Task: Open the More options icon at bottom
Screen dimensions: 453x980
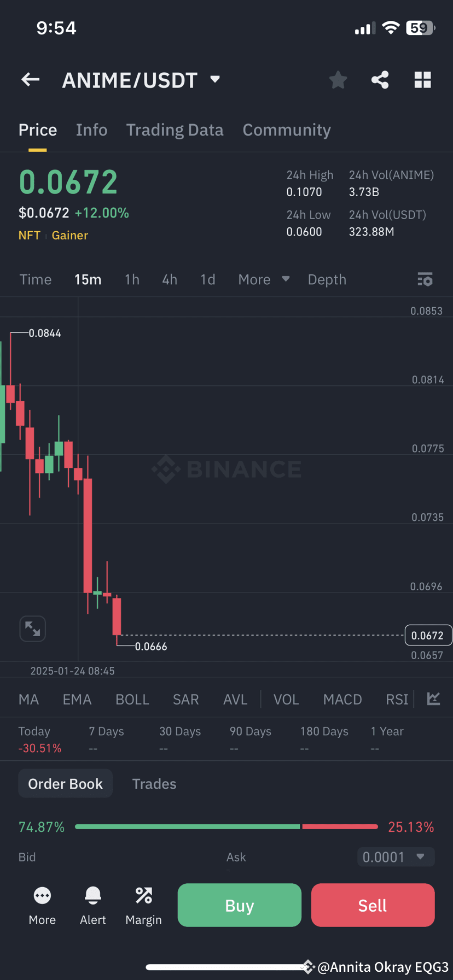Action: pos(42,896)
